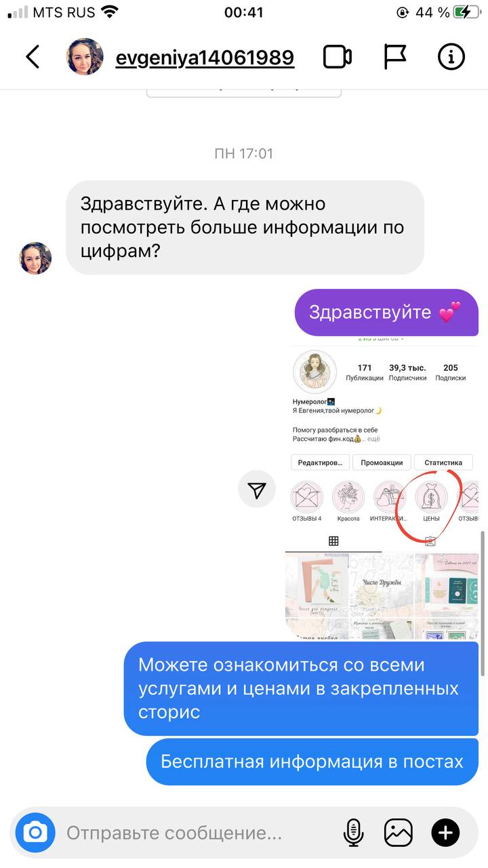This screenshot has width=488, height=868.
Task: Tap the microphone voice message icon
Action: [x=353, y=832]
